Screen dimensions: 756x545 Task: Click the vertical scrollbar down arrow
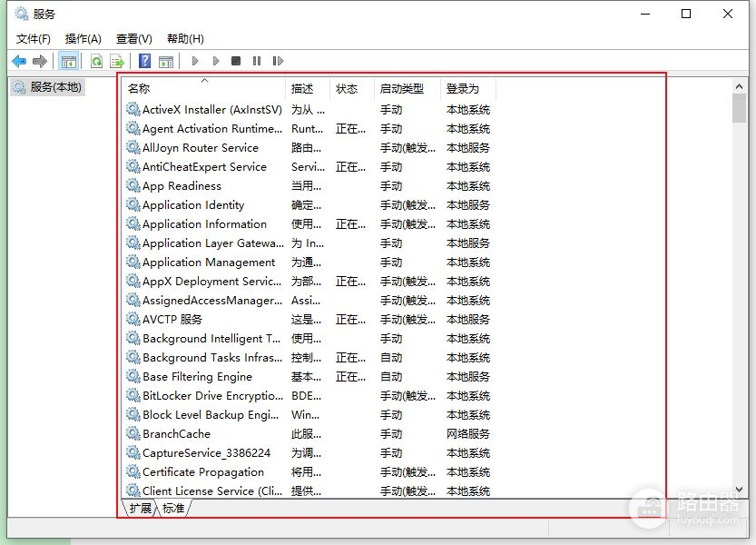tap(739, 490)
